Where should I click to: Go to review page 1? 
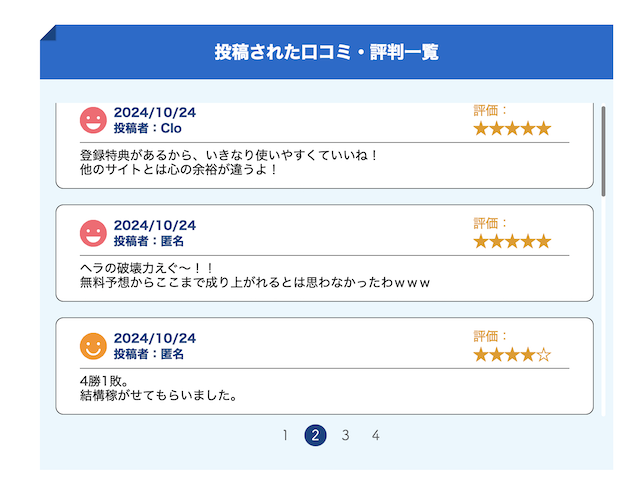point(285,435)
